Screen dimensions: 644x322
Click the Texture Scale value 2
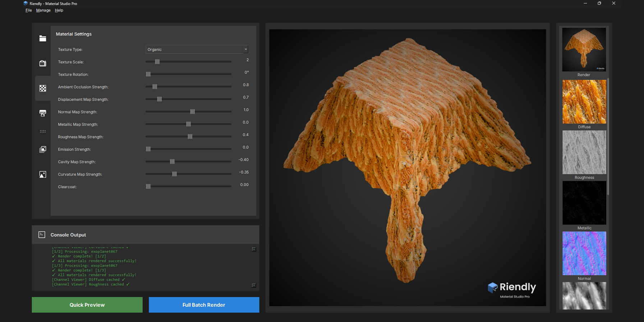[247, 60]
